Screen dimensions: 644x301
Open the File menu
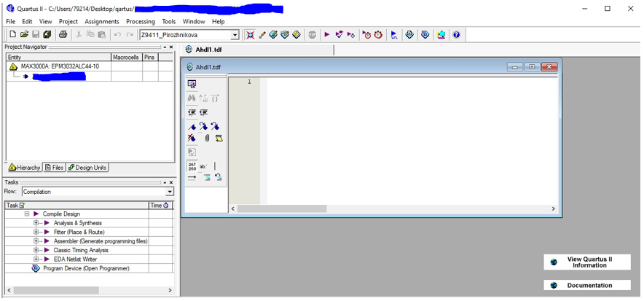coord(11,21)
